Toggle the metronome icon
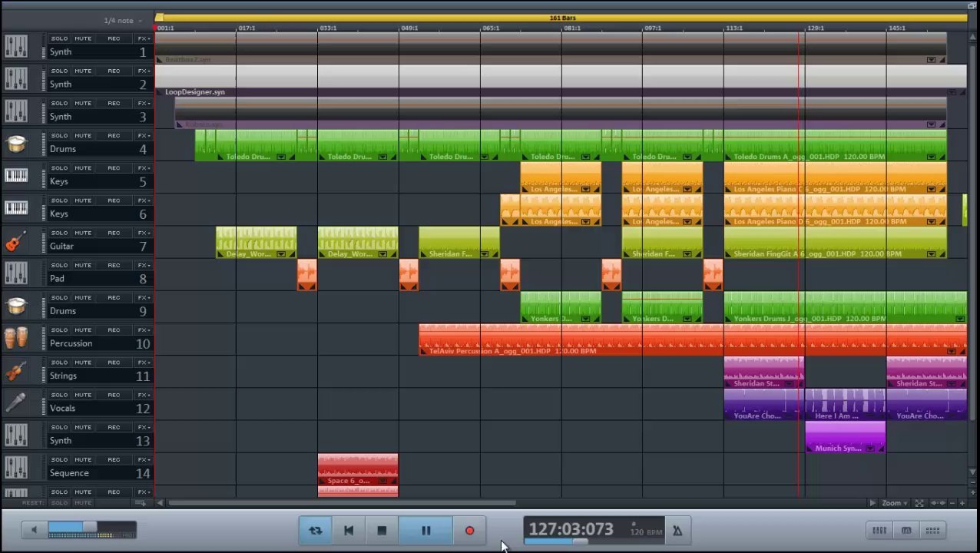The width and height of the screenshot is (980, 553). click(677, 530)
